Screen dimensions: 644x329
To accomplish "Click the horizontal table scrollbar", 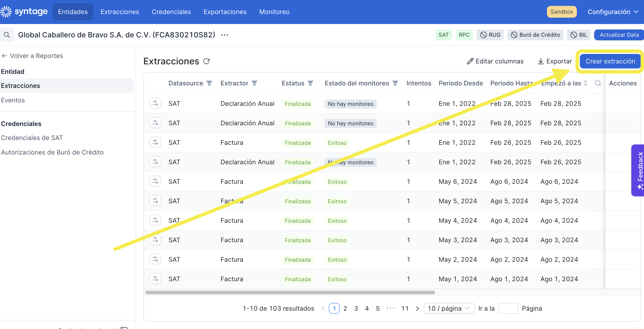I will pyautogui.click(x=290, y=293).
